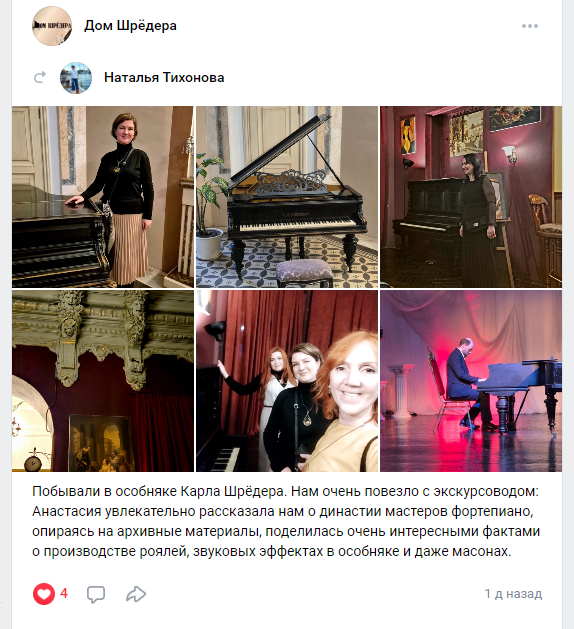Click the share arrow icon below post
574x629 pixels.
[136, 594]
